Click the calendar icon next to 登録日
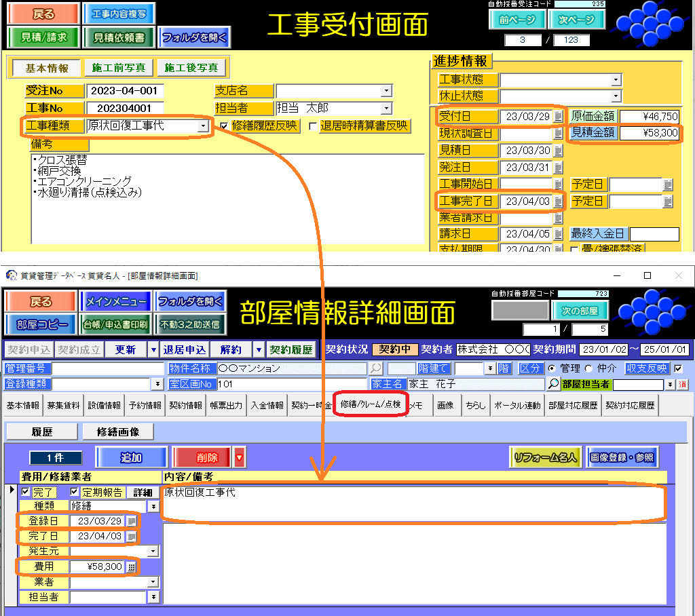Screen dimensions: 695x616 point(132,521)
